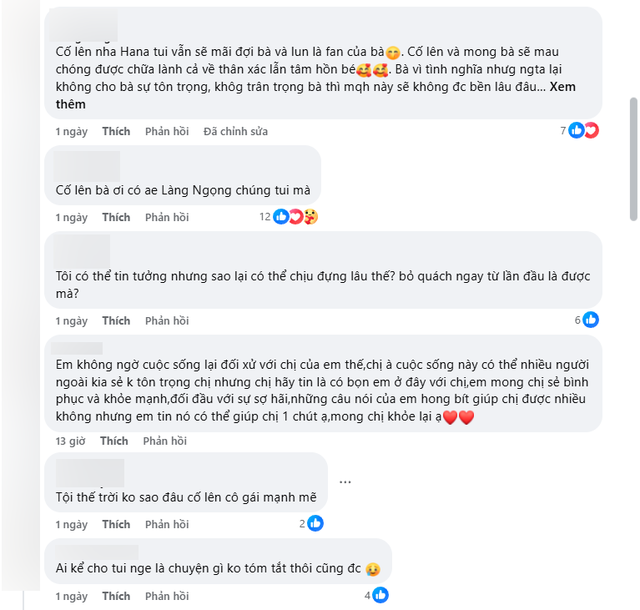Click Phản hồi under "Em không ngờ cuộc sống" comment
This screenshot has width=640, height=610.
[x=165, y=441]
